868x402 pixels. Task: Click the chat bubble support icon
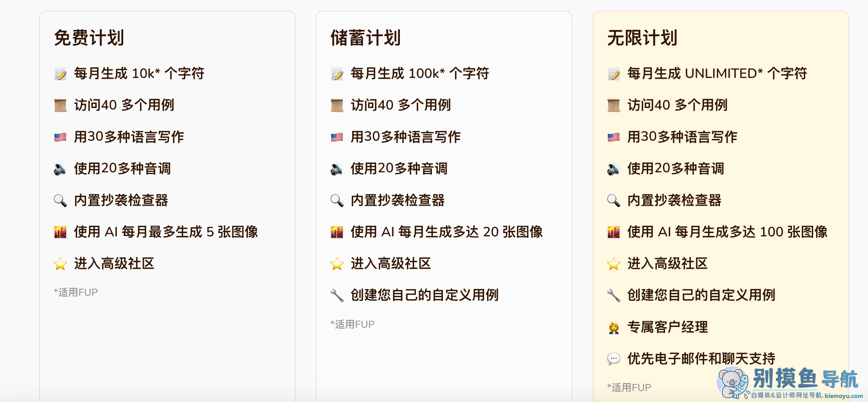(614, 359)
